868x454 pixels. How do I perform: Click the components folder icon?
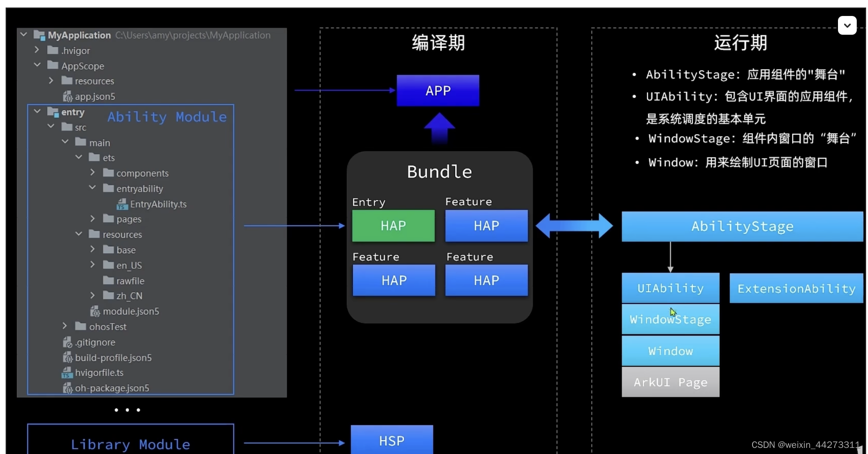point(108,173)
